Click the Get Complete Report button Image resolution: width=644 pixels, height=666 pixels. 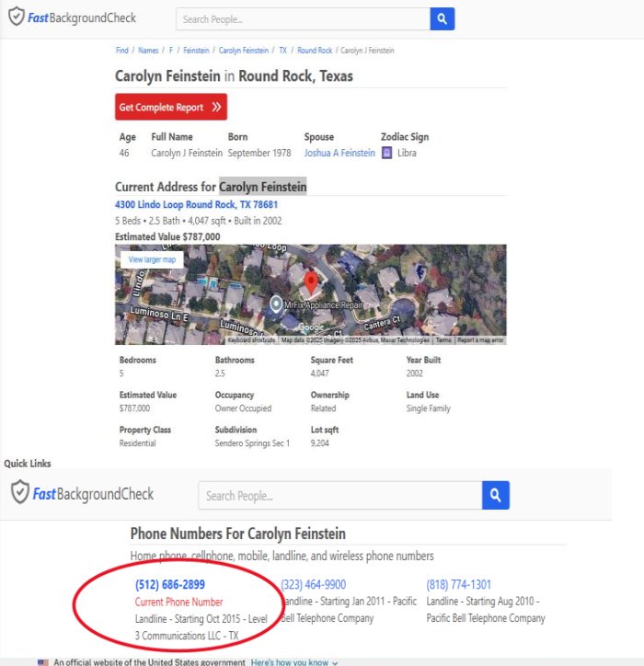tap(170, 107)
